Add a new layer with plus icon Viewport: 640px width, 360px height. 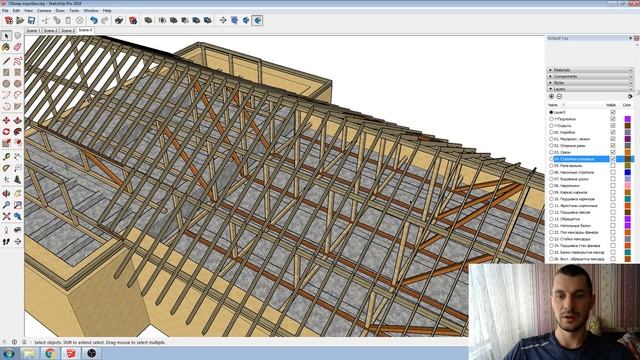551,96
